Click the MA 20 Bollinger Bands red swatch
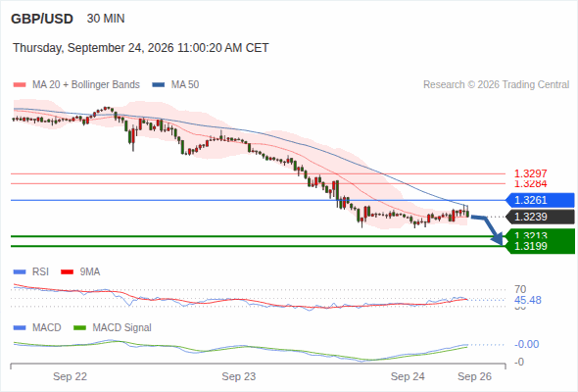 pos(20,85)
